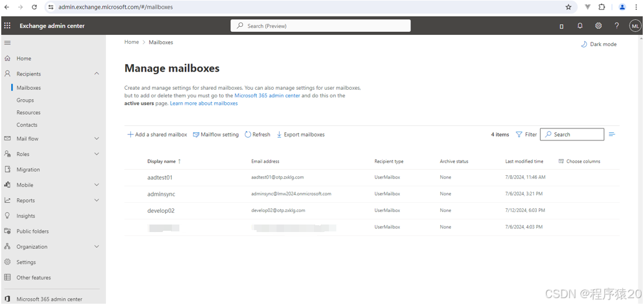
Task: Sort by Display name column header
Action: (x=164, y=162)
